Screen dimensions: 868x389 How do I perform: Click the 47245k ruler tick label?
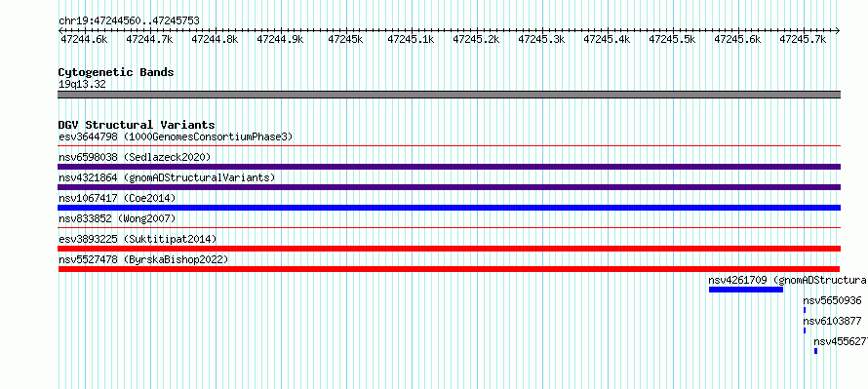point(345,39)
